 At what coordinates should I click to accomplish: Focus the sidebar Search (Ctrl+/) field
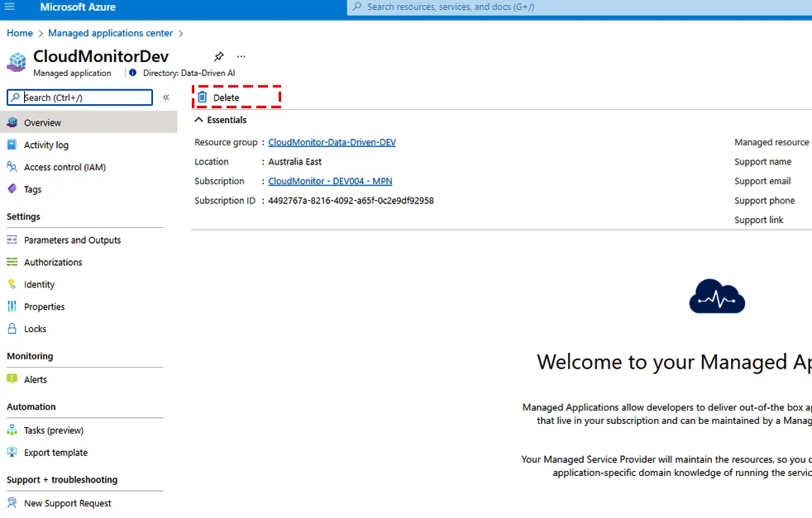point(79,97)
